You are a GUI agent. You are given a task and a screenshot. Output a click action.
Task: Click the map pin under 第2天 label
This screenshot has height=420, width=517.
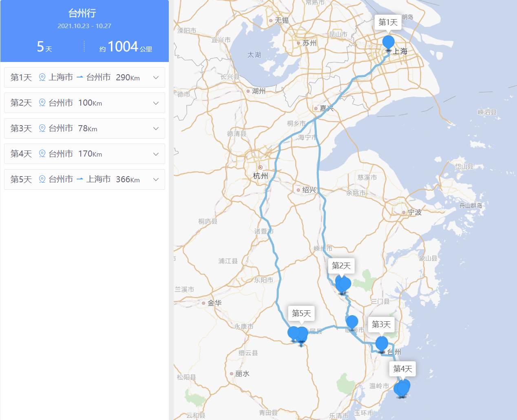click(343, 284)
